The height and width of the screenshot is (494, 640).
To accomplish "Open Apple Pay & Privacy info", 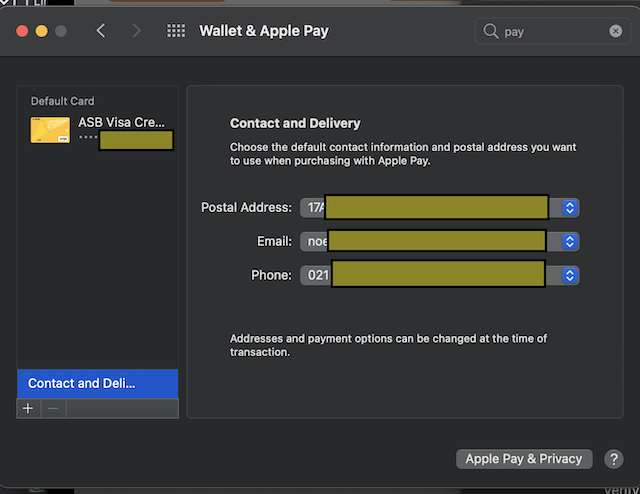I will (523, 459).
